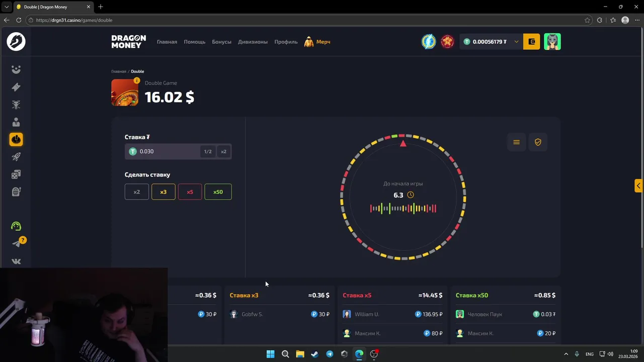The width and height of the screenshot is (644, 362).
Task: Click player William U. in x5 list
Action: coord(367,314)
